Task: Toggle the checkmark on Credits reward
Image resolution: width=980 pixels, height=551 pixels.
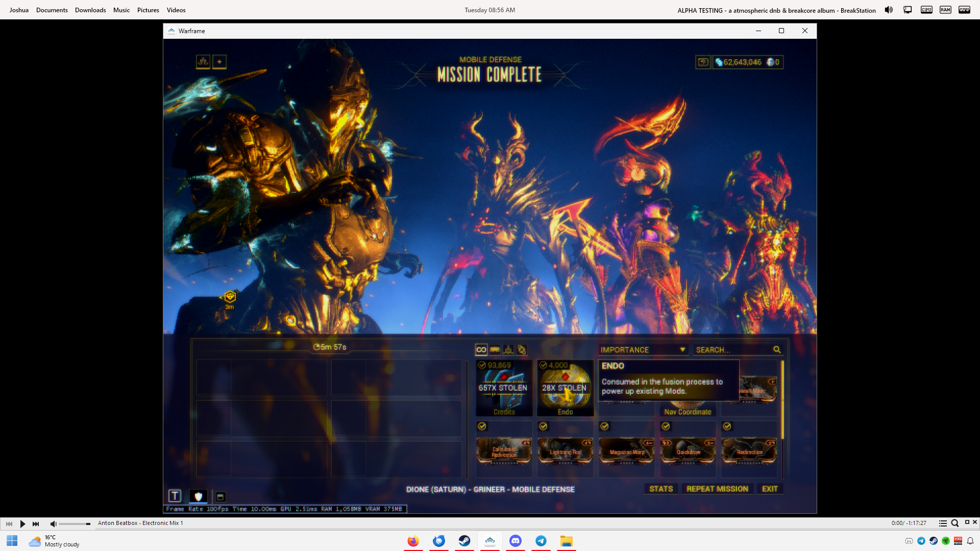Action: pyautogui.click(x=482, y=365)
